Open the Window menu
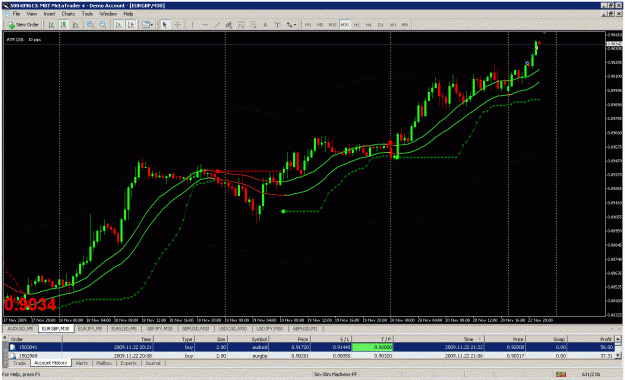 pos(108,14)
